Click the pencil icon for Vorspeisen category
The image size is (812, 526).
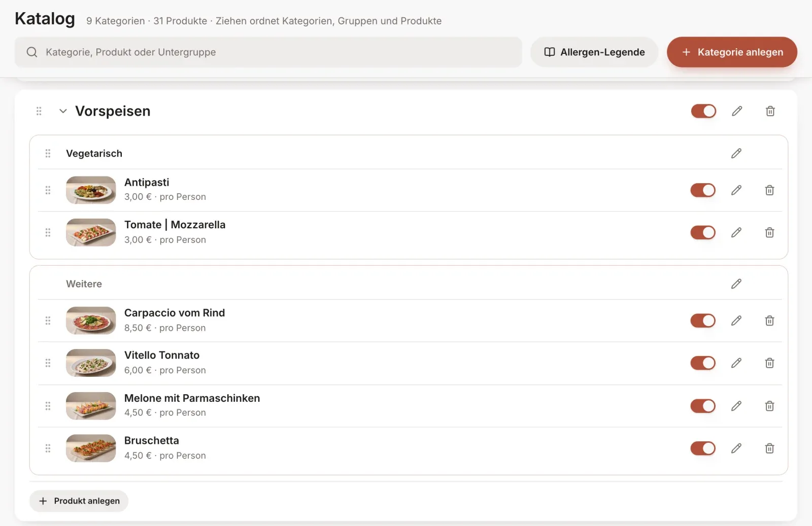tap(737, 111)
